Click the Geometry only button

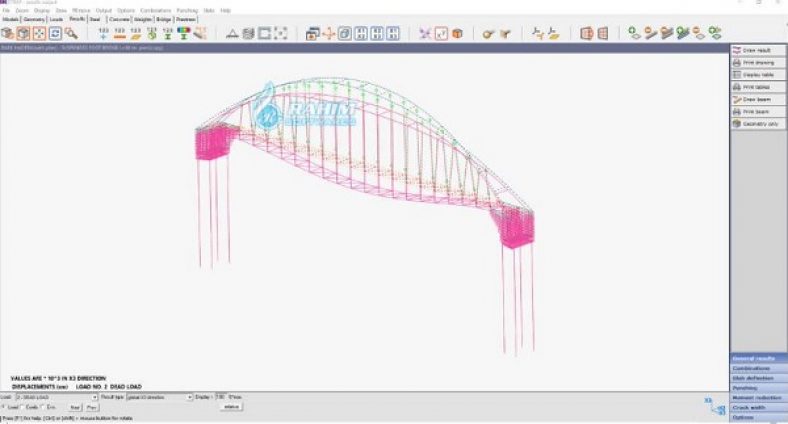pos(758,124)
